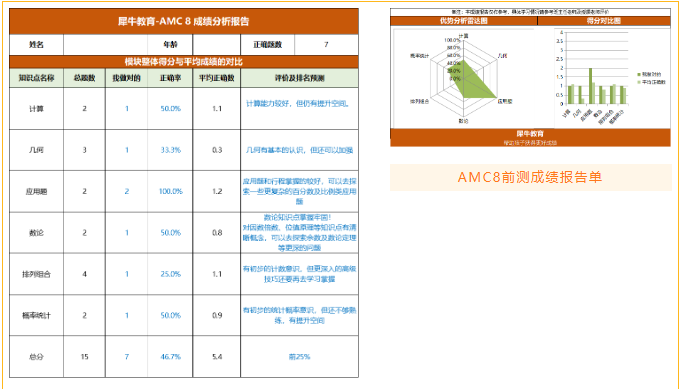This screenshot has height=389, width=680.
Task: Click the 33.3% accuracy cell
Action: (x=170, y=150)
